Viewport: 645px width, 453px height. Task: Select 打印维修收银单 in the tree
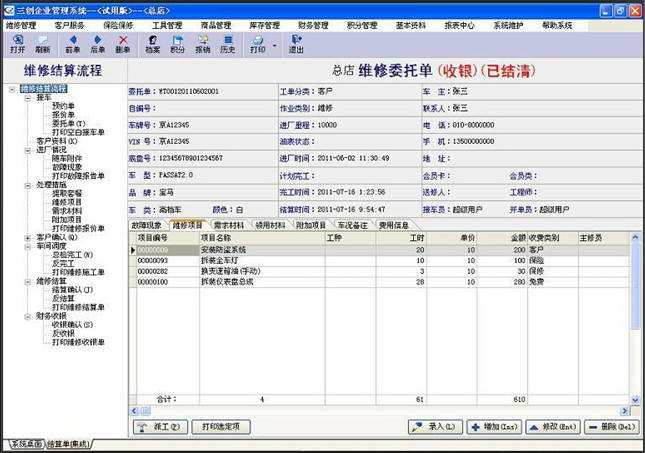click(x=78, y=342)
